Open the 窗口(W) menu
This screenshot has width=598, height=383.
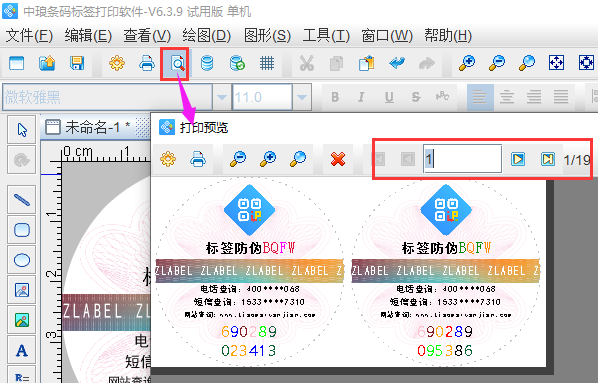tap(387, 36)
